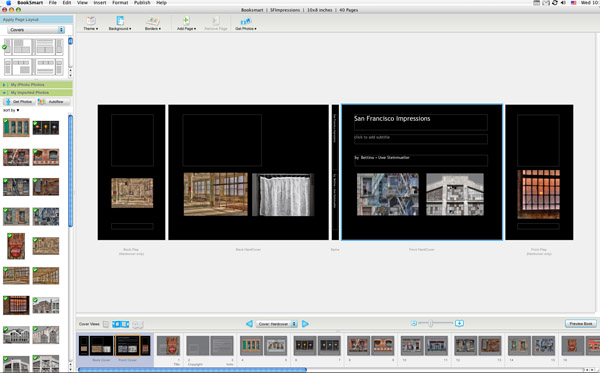Click the horizontal page strip scrollbar
The width and height of the screenshot is (600, 373).
tap(192, 370)
